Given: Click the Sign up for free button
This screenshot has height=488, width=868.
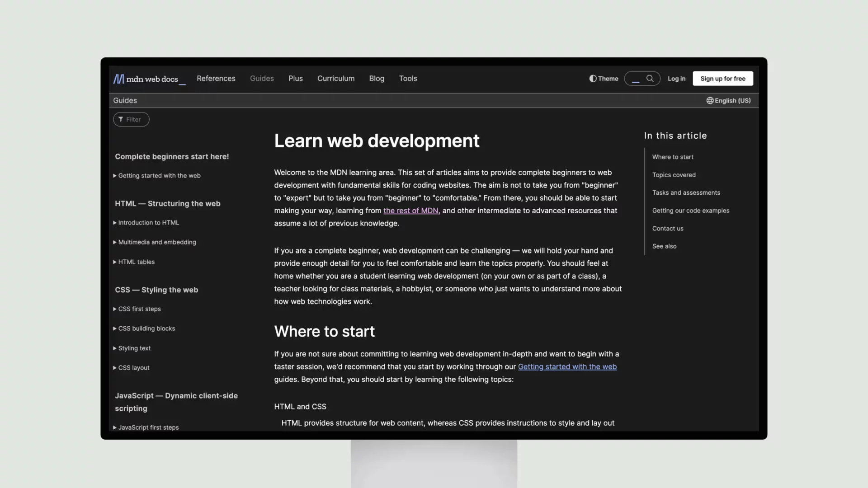Looking at the screenshot, I should (722, 78).
